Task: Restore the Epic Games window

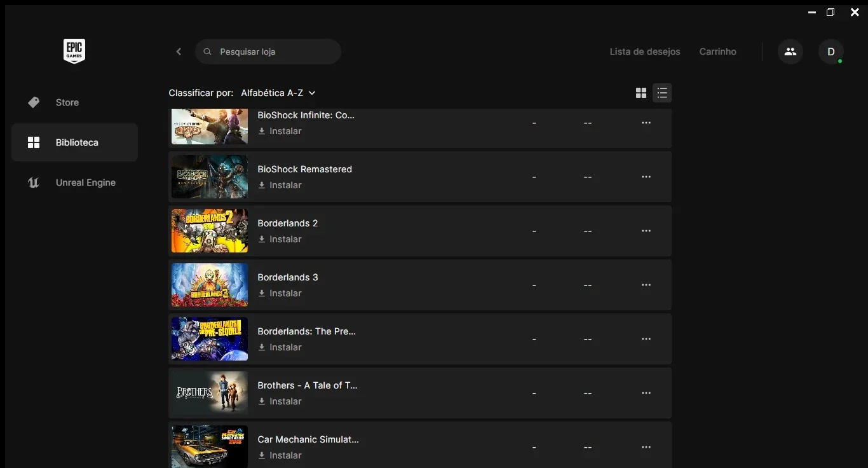Action: tap(831, 12)
